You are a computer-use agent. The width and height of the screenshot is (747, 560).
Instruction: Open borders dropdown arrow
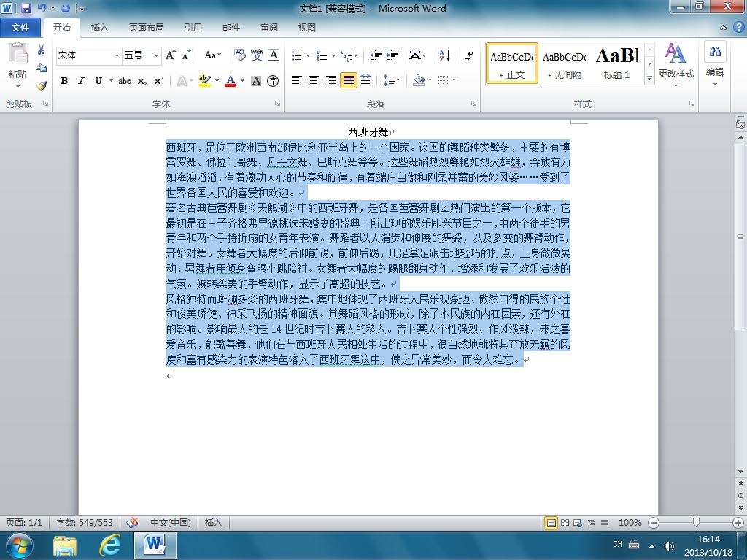[x=454, y=80]
